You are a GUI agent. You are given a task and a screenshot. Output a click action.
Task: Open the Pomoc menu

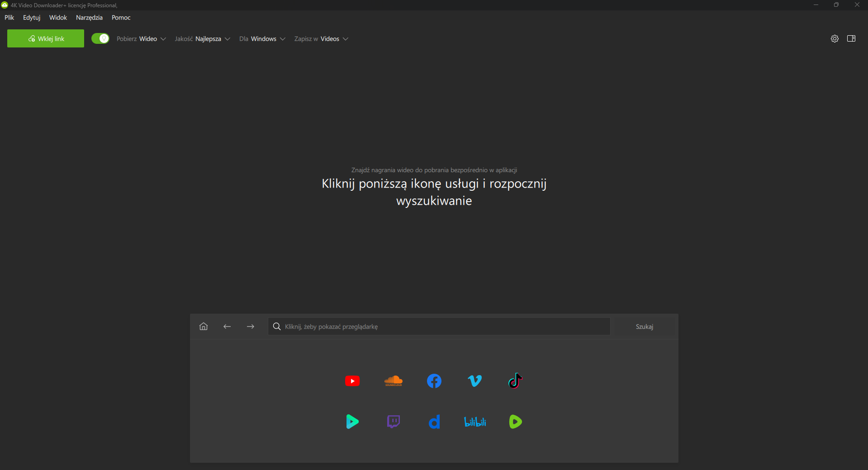click(x=121, y=18)
